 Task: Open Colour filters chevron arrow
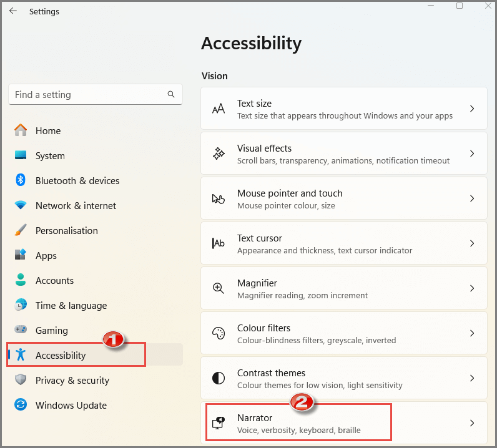pyautogui.click(x=472, y=333)
